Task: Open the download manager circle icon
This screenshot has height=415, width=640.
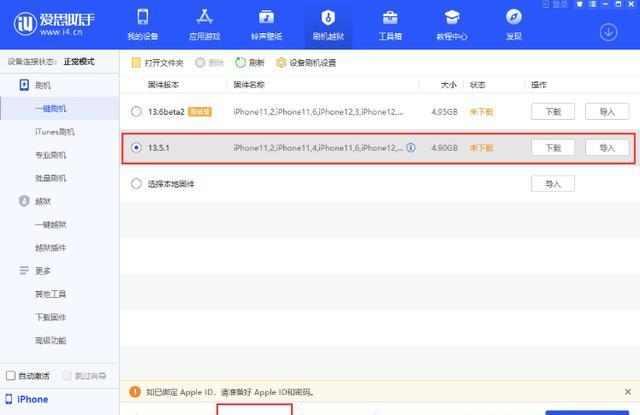Action: 608,32
